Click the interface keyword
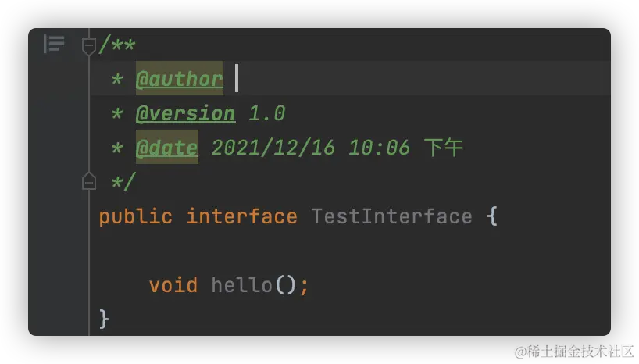The height and width of the screenshot is (364, 639). (241, 216)
